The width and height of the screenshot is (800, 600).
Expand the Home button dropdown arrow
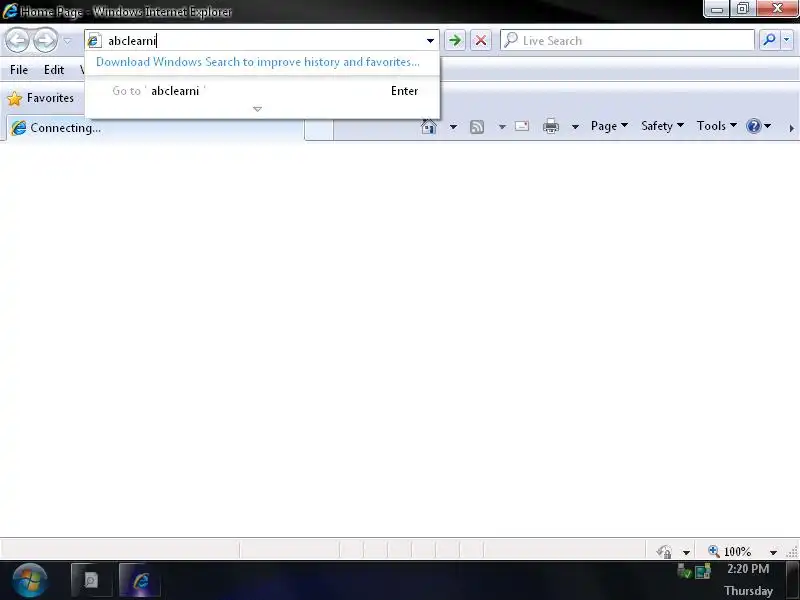click(x=453, y=127)
